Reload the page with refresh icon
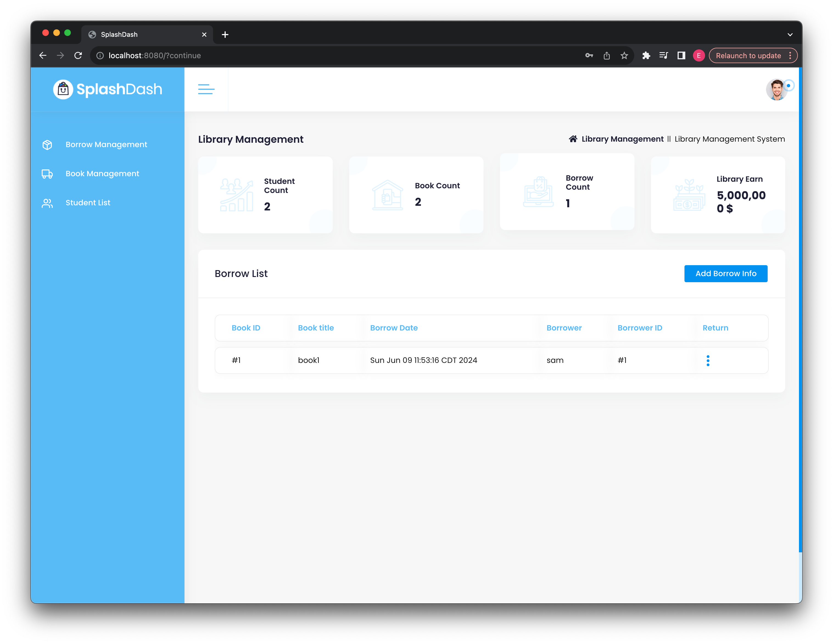Screen dimensions: 833x644 (x=78, y=56)
